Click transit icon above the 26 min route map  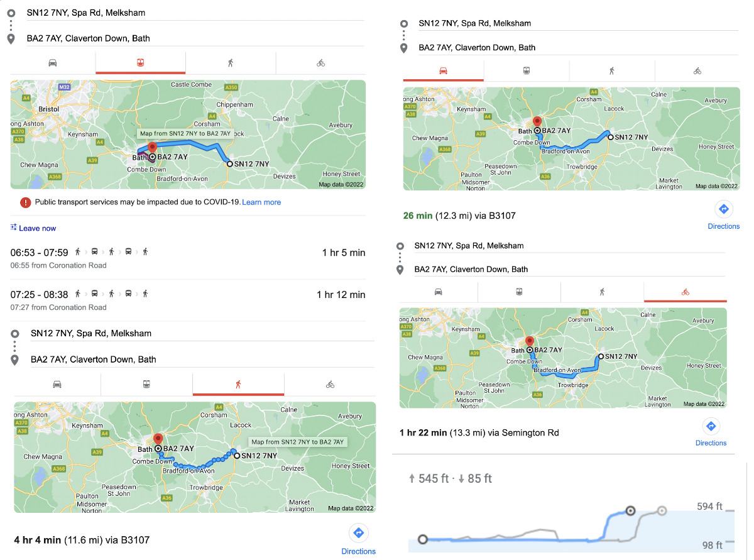coord(527,70)
